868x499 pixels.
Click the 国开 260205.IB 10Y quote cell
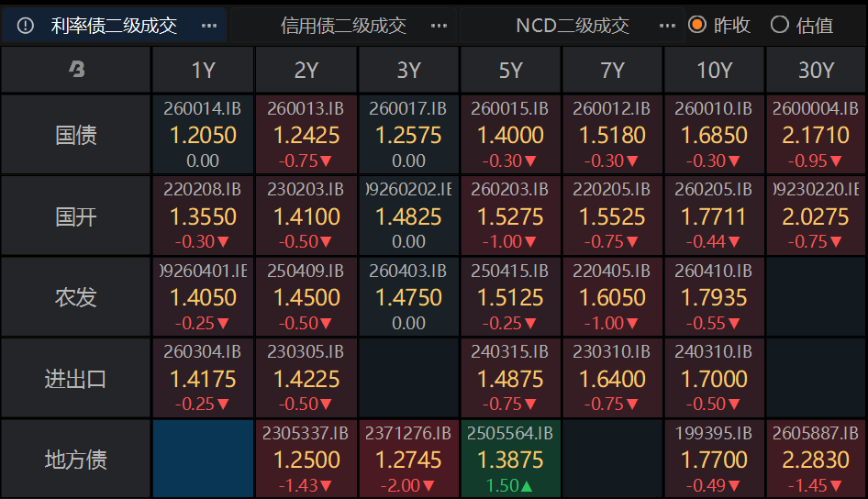click(714, 216)
